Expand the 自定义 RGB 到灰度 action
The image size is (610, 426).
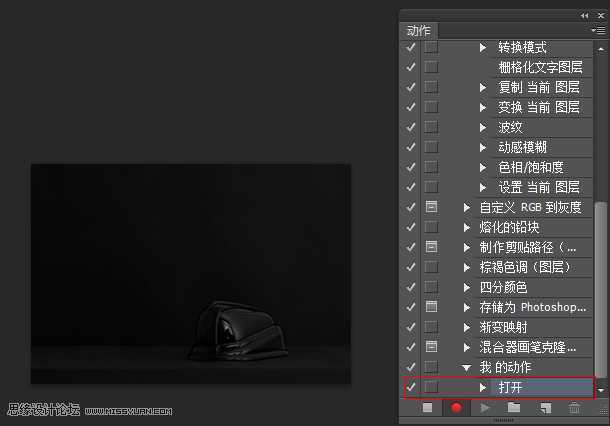point(467,207)
